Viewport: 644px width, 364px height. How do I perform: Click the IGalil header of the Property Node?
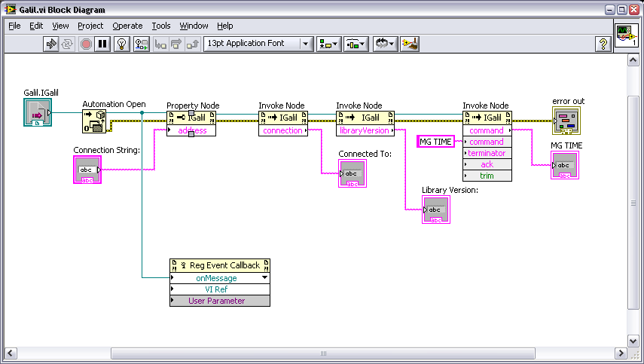[191, 118]
